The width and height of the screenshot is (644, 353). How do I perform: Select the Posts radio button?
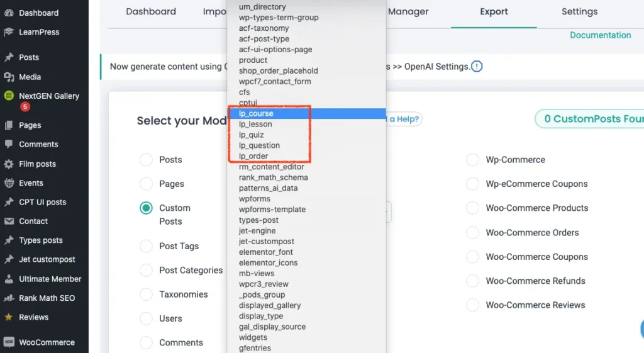tap(147, 160)
